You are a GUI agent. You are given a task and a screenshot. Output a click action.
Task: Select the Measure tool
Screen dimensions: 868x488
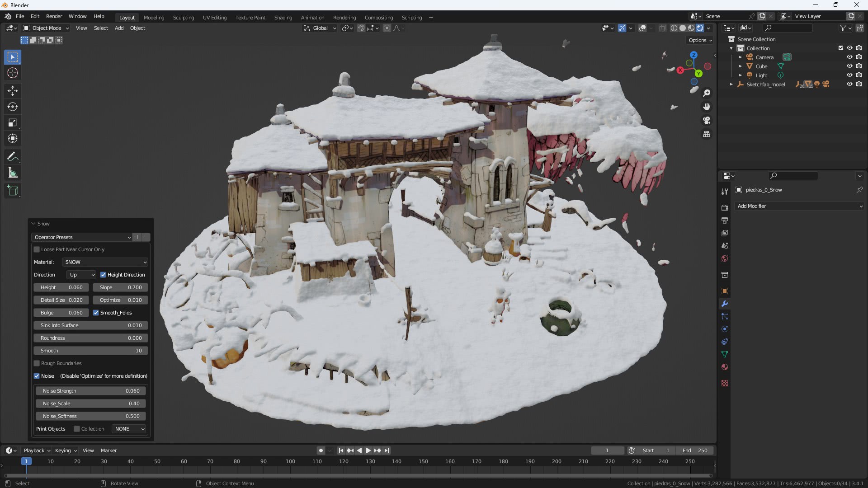pos(13,173)
